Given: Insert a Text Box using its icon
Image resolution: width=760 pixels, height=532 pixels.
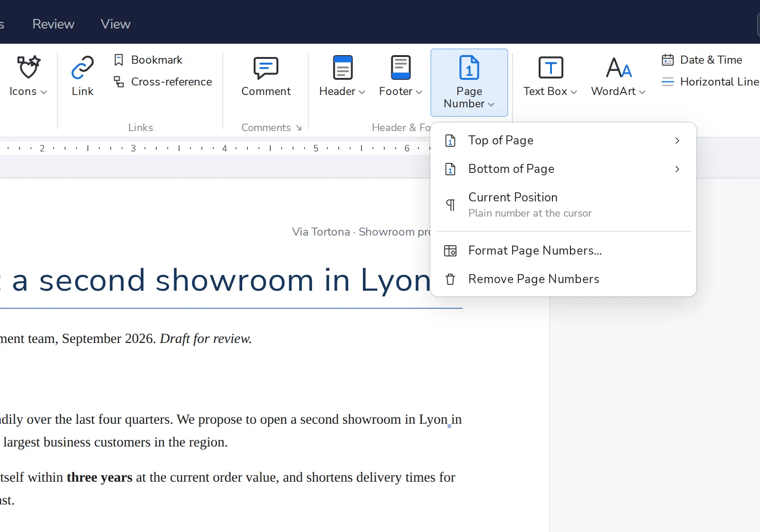Looking at the screenshot, I should 551,67.
